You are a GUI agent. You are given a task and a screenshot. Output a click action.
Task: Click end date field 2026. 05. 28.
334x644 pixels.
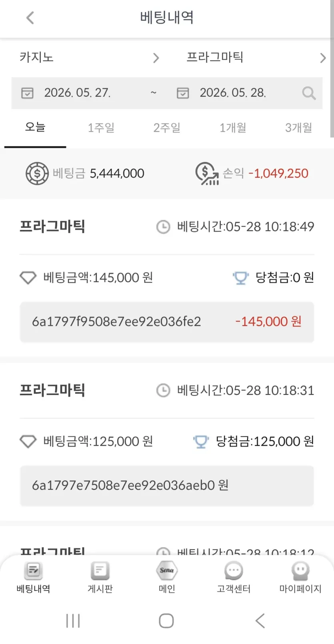pos(233,93)
